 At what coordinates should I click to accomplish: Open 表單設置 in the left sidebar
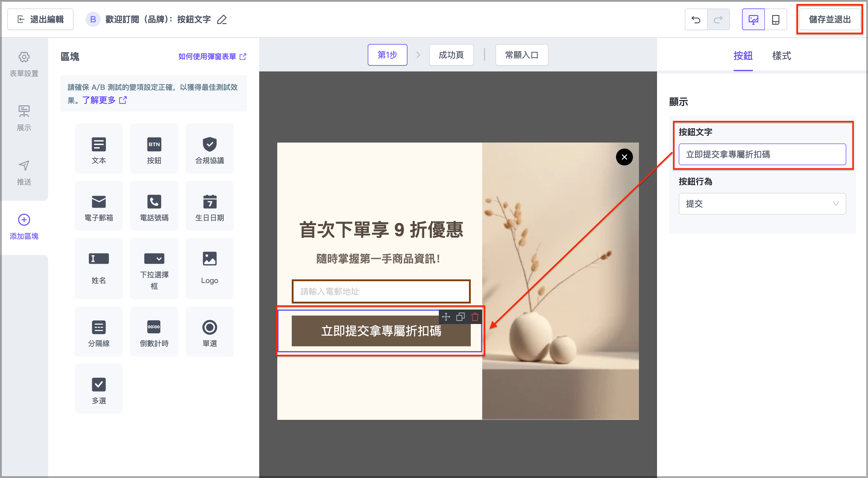point(24,64)
